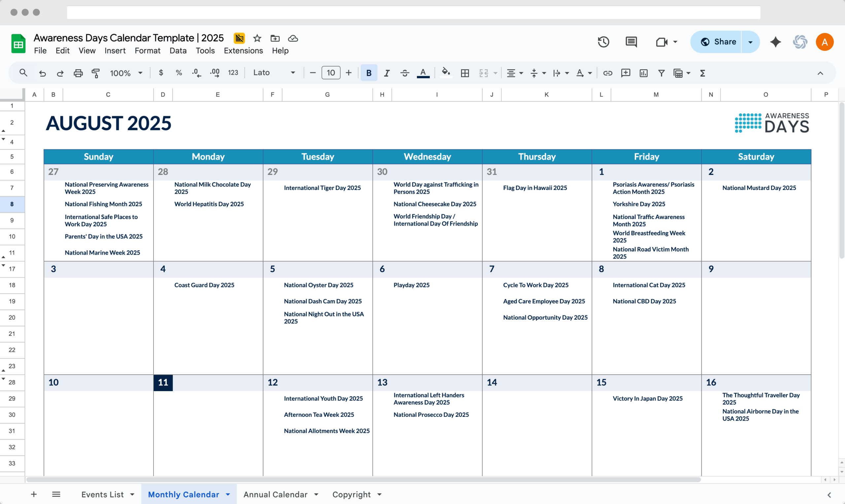Star this spreadsheet document
Image resolution: width=845 pixels, height=504 pixels.
[x=257, y=38]
